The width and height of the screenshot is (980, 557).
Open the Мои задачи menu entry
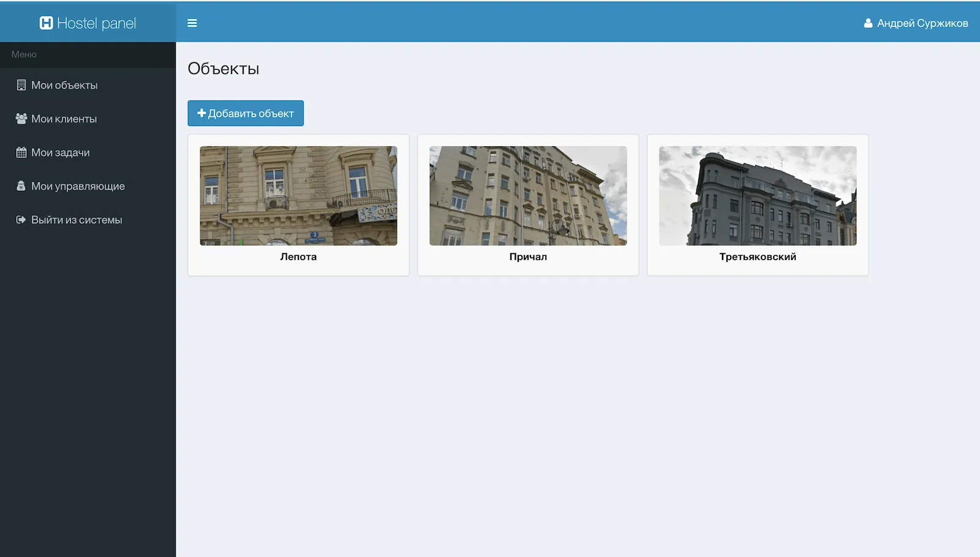click(x=61, y=152)
